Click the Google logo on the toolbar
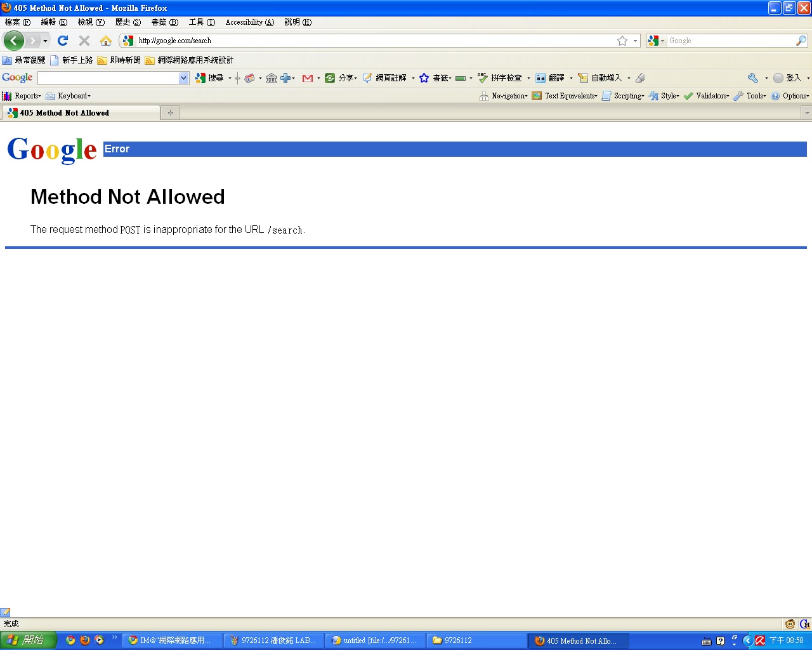 coord(17,77)
